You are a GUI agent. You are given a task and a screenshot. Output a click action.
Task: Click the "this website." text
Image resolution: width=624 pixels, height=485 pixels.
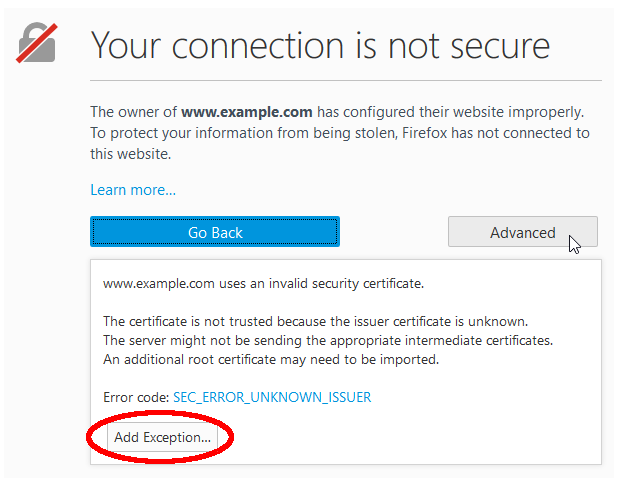[x=131, y=154]
